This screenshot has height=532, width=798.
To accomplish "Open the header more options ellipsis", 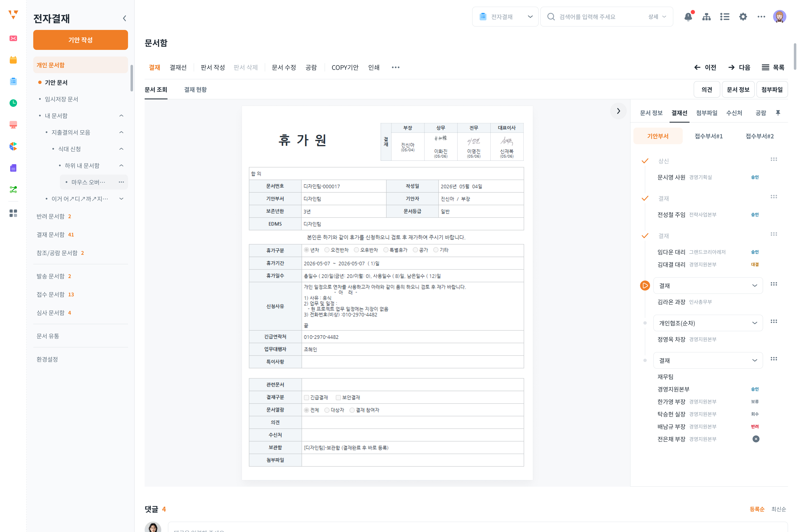I will tap(761, 17).
